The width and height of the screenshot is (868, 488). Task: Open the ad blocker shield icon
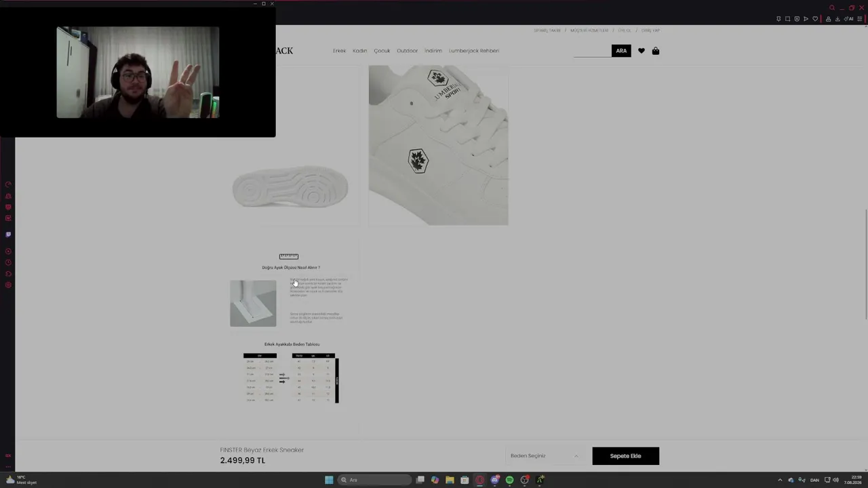click(x=797, y=19)
